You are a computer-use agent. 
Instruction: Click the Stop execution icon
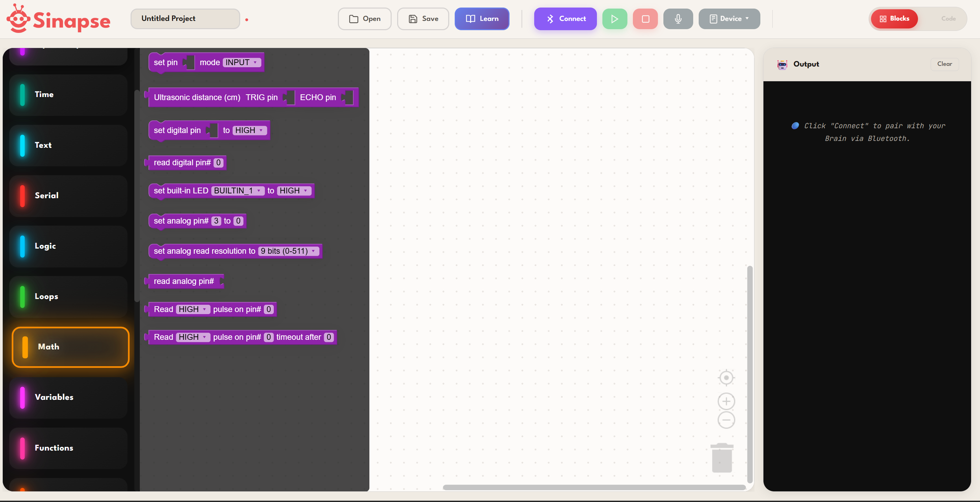[645, 19]
